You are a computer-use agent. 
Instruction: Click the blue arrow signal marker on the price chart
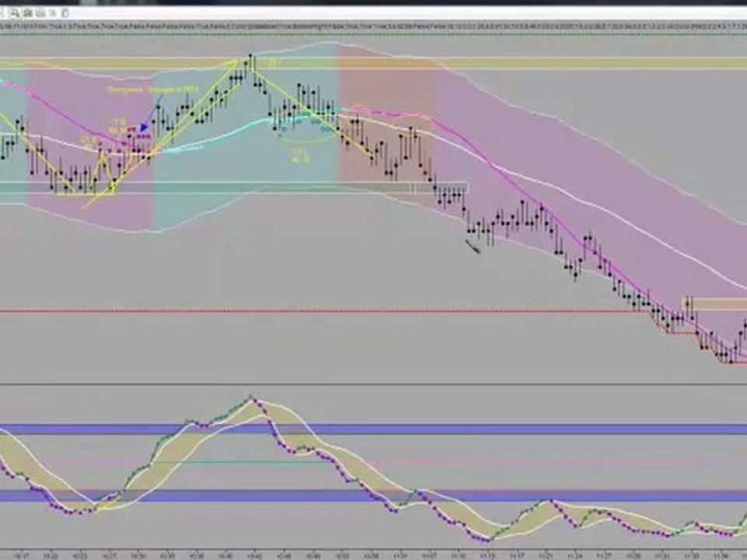pyautogui.click(x=145, y=128)
